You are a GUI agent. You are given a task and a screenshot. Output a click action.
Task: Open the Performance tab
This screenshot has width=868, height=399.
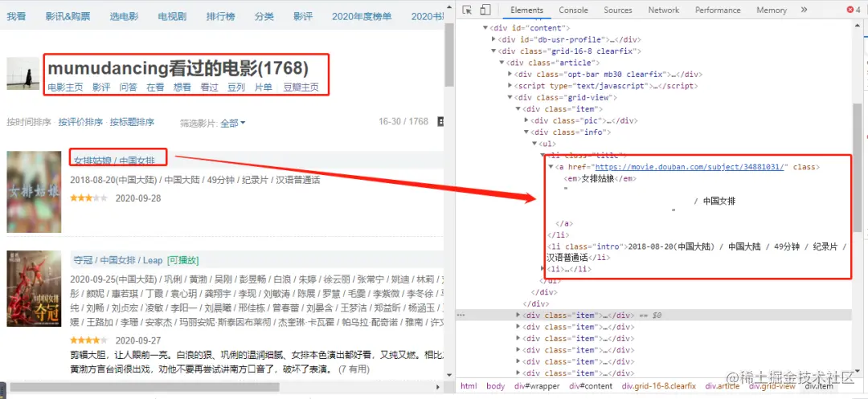pos(718,10)
